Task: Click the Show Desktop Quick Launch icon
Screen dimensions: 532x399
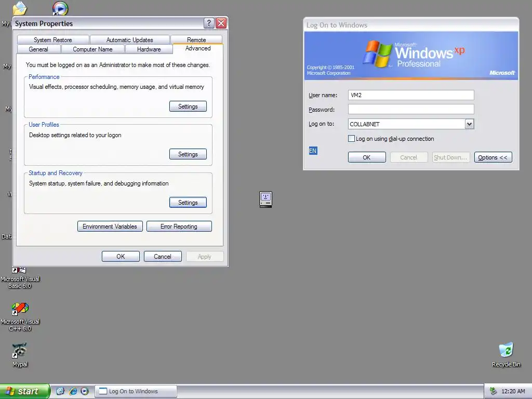Action: (60, 391)
